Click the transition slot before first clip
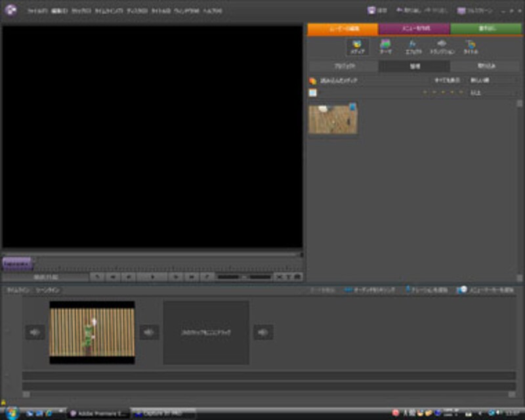 click(35, 333)
